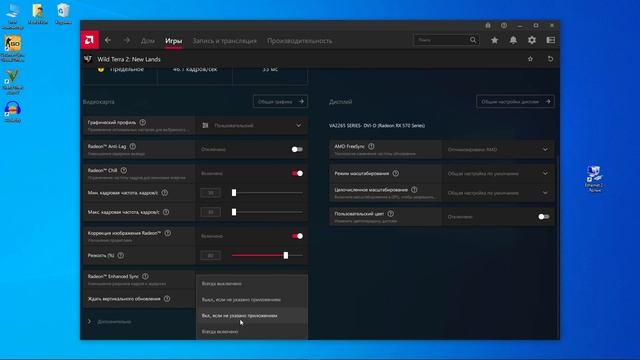This screenshot has width=640, height=360.
Task: Show help for Целочисленное масштабирование
Action: (414, 190)
